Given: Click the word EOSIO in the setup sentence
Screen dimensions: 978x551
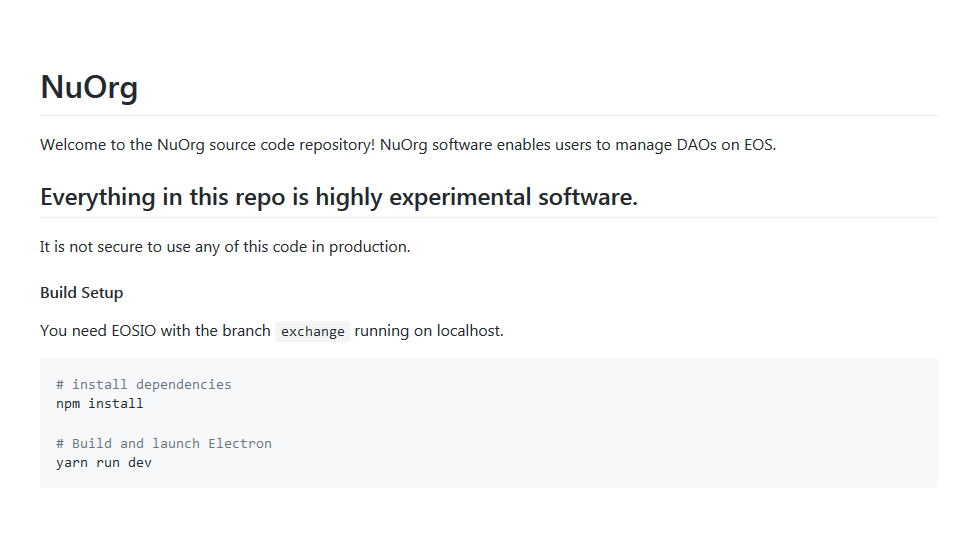Looking at the screenshot, I should pos(133,331).
